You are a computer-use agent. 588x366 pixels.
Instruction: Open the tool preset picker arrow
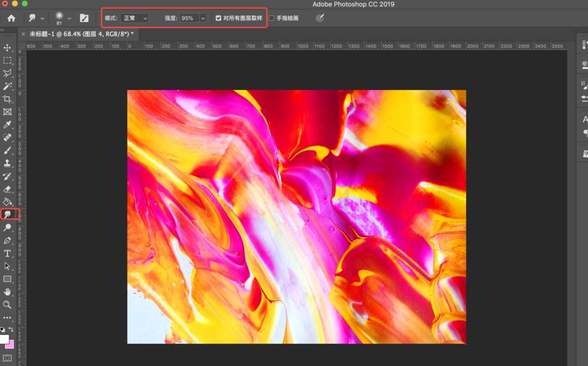pyautogui.click(x=42, y=18)
